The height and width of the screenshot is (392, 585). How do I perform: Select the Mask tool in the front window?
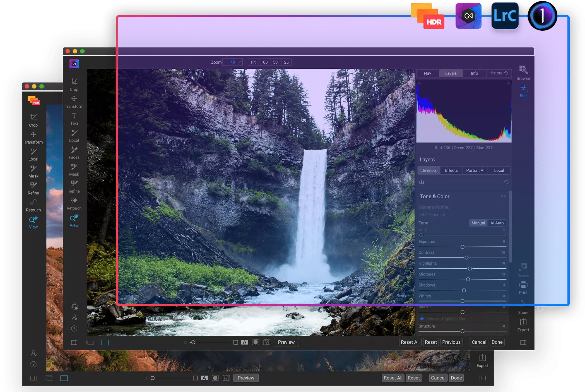74,170
